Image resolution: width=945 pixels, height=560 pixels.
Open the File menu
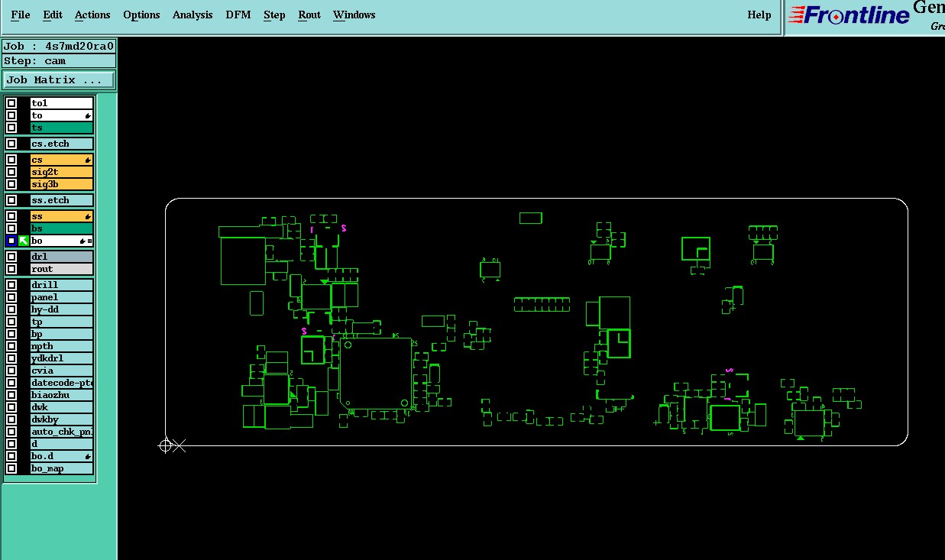21,15
